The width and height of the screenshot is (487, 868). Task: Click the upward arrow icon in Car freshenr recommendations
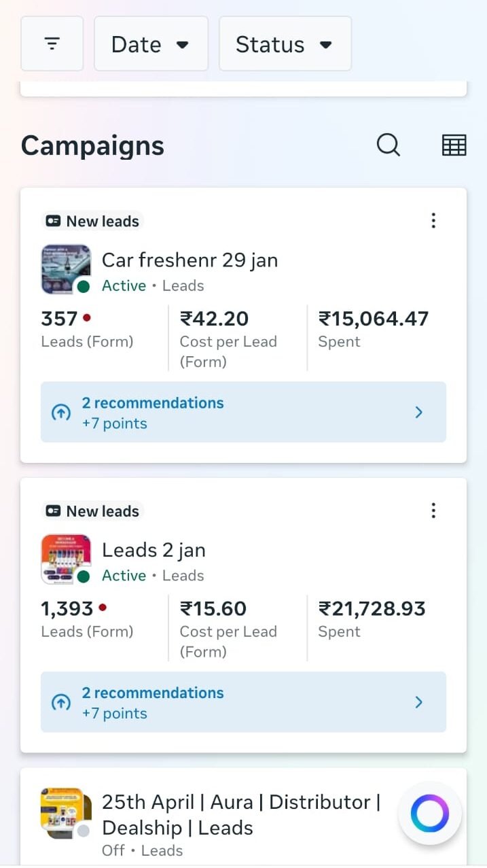(x=61, y=413)
